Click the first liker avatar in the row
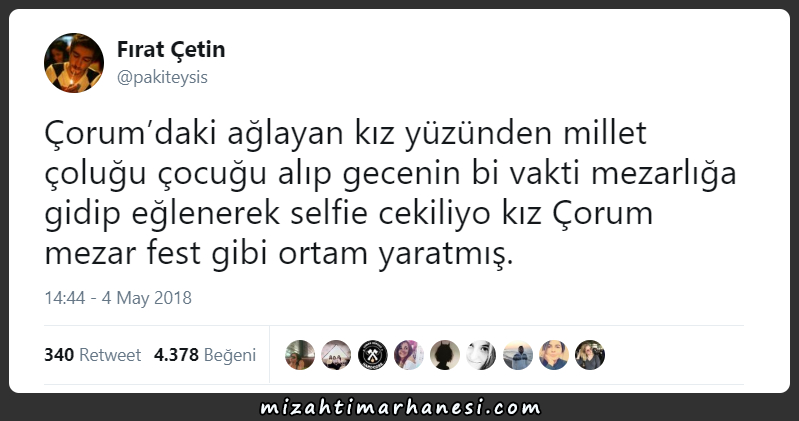 [300, 355]
